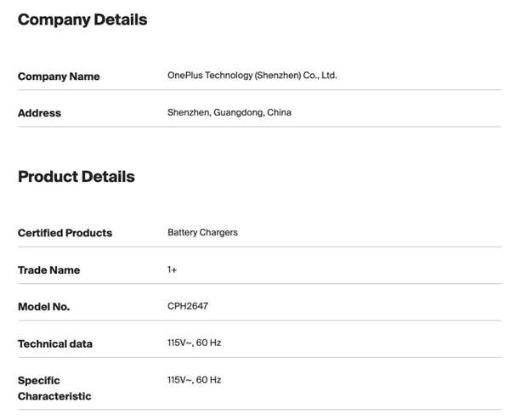Click the CPH2647 model number
Viewport: 510px width, 420px height.
click(187, 306)
